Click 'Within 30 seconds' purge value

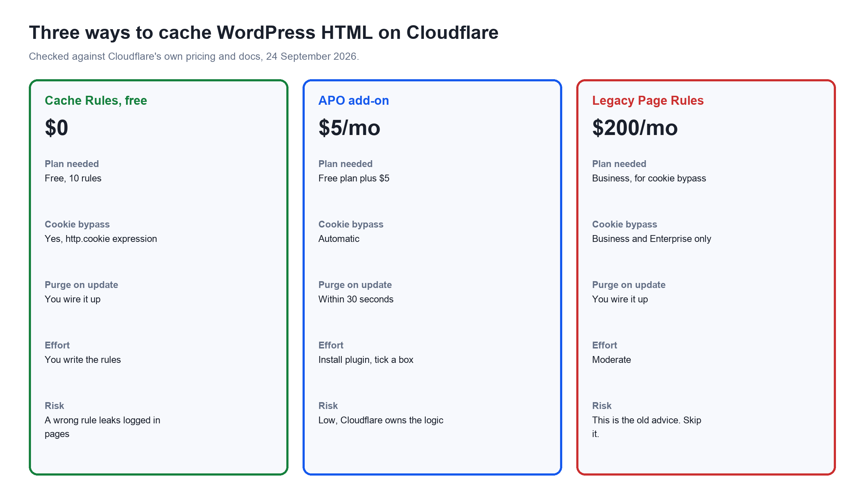click(x=356, y=299)
